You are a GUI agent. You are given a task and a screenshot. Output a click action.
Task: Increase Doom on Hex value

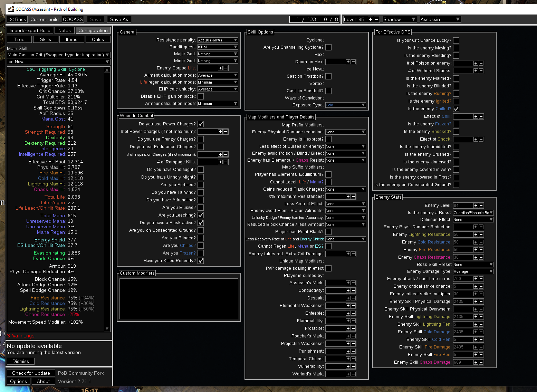[348, 62]
